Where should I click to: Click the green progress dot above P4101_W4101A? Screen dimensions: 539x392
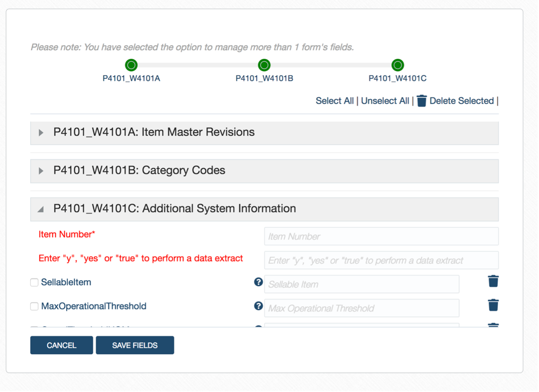(131, 65)
